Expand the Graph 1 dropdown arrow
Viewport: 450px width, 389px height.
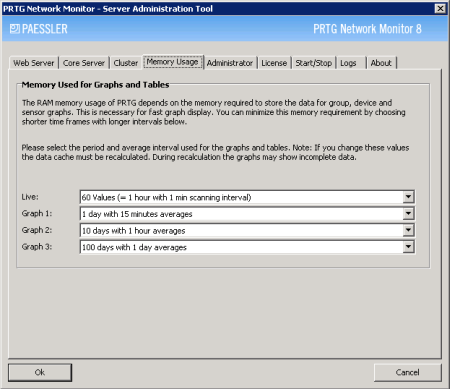(408, 214)
